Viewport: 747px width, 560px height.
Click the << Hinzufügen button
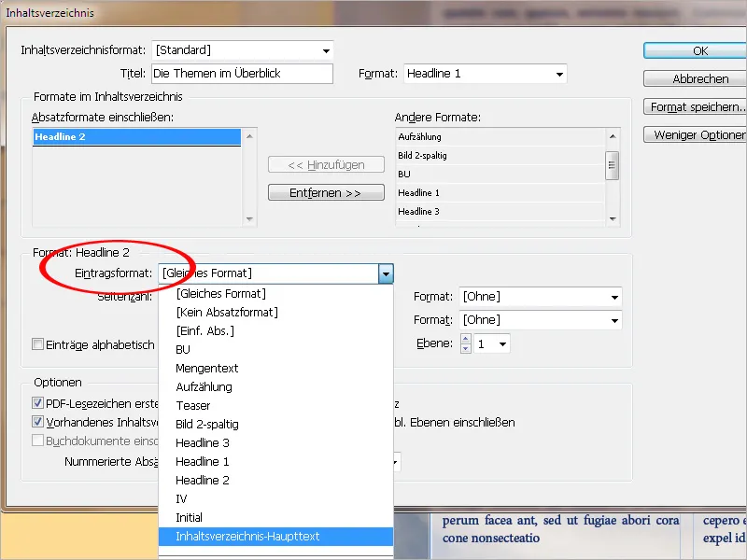(326, 165)
